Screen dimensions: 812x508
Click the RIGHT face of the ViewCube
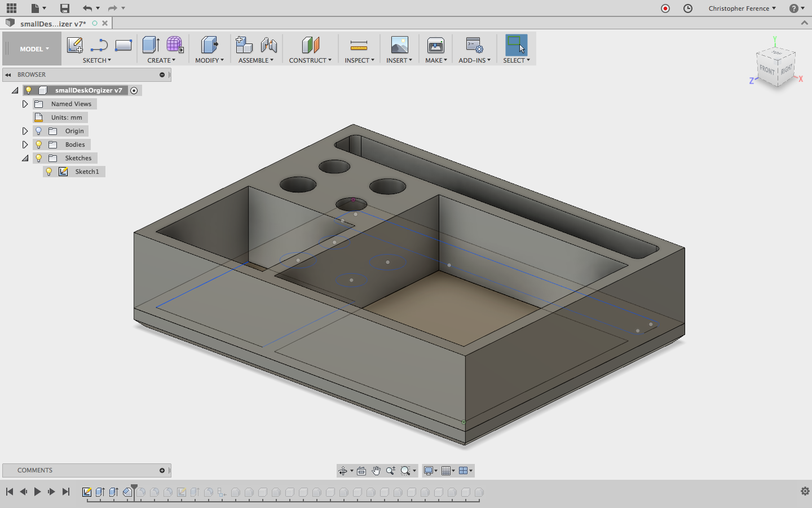click(x=787, y=69)
